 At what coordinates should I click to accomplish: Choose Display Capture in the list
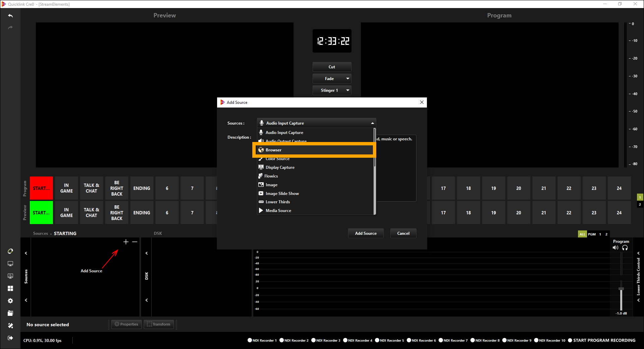coord(280,167)
